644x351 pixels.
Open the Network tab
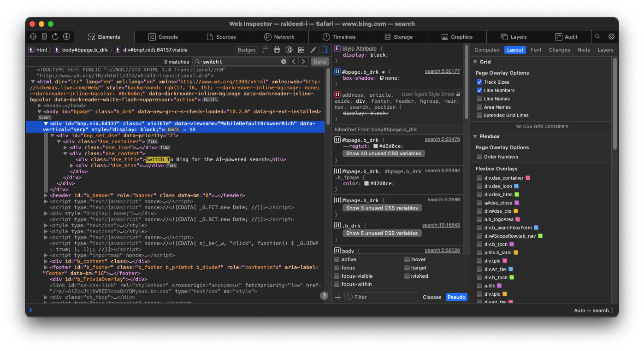[279, 37]
